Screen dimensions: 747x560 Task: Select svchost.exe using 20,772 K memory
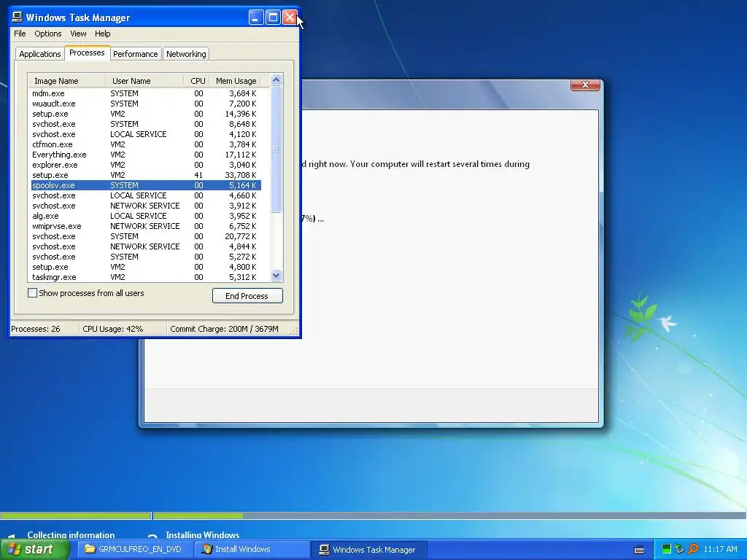pos(146,236)
